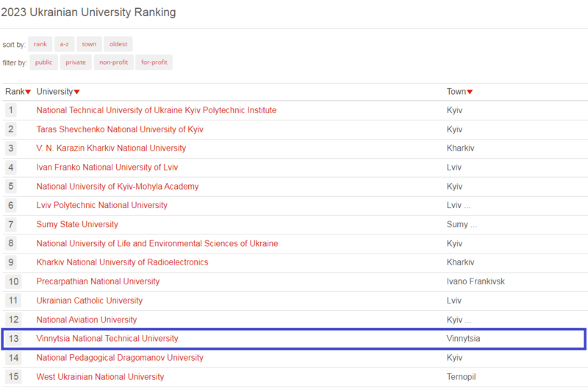588x388 pixels.
Task: Open Ivan Franko National University of Lviv
Action: point(107,167)
